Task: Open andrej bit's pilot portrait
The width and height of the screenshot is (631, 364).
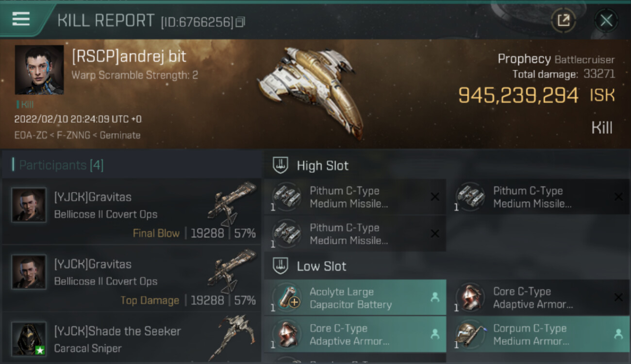Action: tap(39, 70)
